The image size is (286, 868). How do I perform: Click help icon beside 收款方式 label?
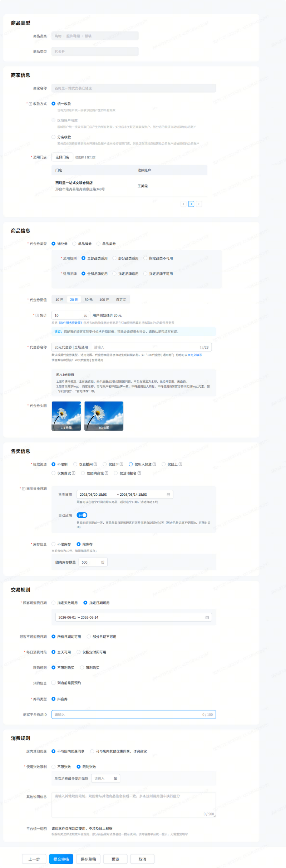click(x=30, y=104)
